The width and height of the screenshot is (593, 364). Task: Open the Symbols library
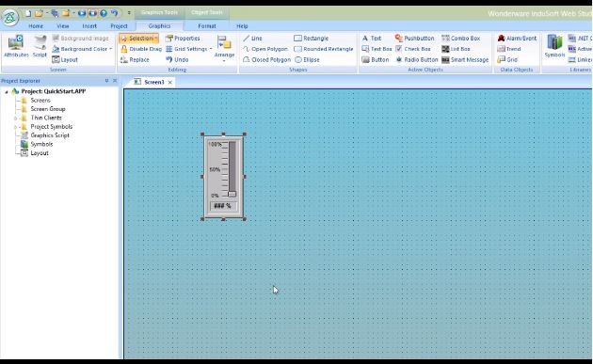(x=554, y=46)
